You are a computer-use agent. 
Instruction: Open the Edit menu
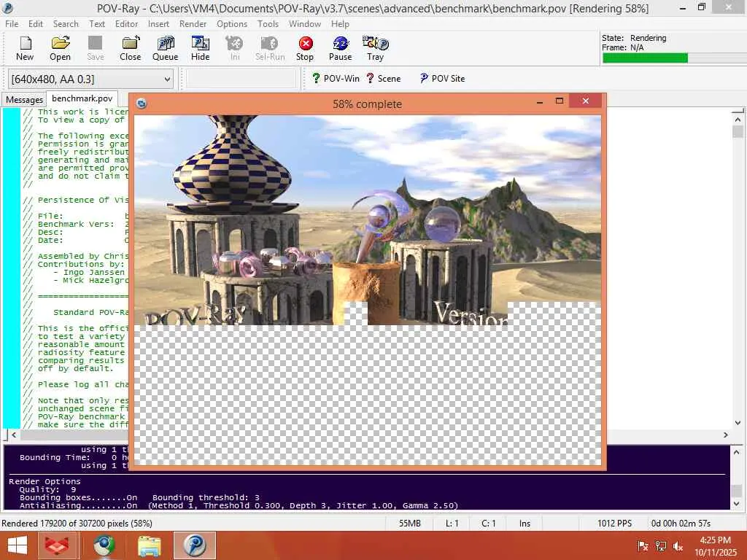point(35,24)
